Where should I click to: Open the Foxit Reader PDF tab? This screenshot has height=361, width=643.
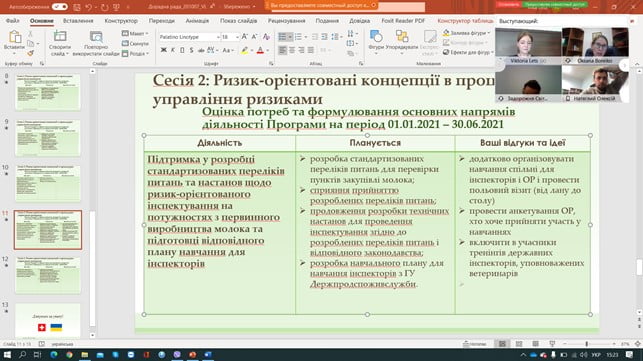[403, 21]
